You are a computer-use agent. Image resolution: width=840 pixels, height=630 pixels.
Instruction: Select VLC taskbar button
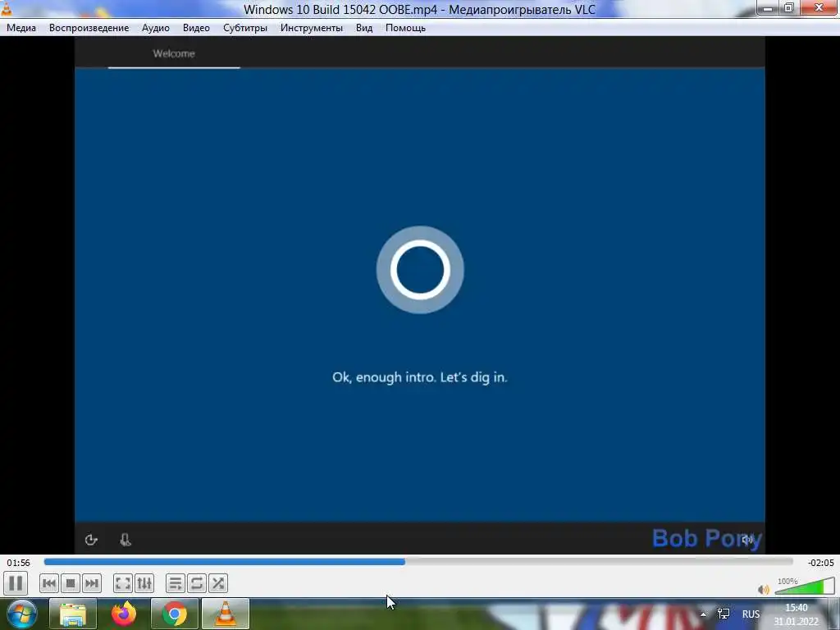(226, 614)
